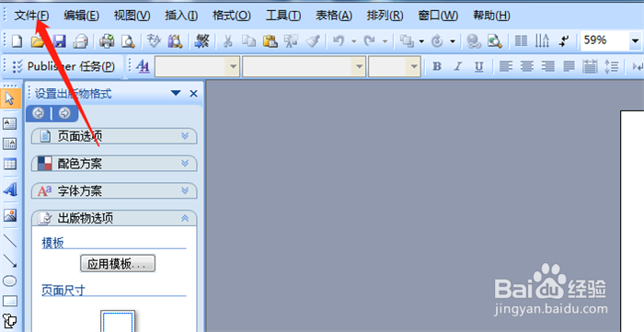The width and height of the screenshot is (644, 332).
Task: Toggle Align Text Right
Action: tap(548, 66)
